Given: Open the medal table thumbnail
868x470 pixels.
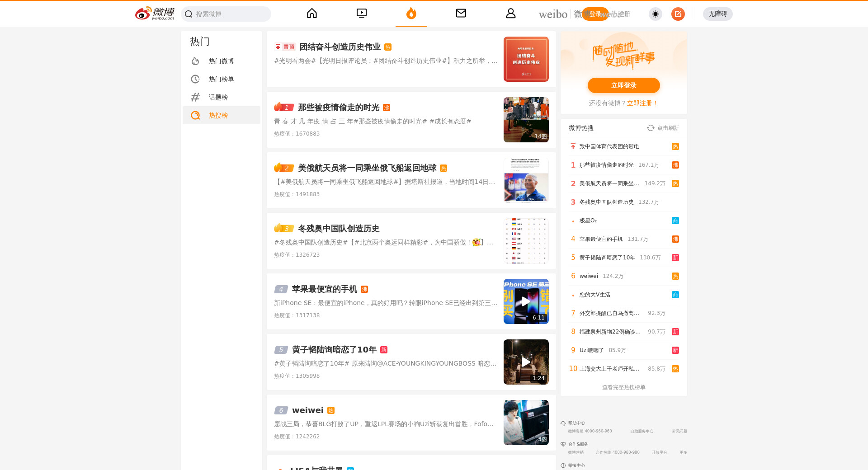Looking at the screenshot, I should click(x=526, y=241).
